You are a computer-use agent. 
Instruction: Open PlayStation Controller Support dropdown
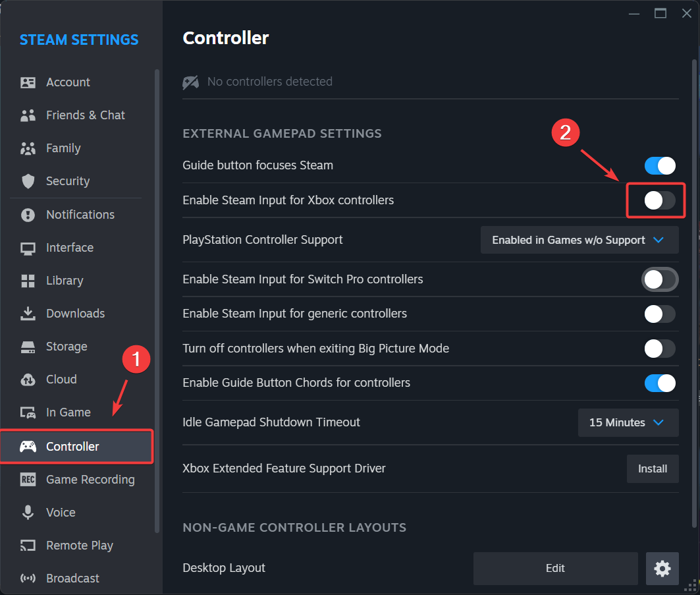coord(579,240)
